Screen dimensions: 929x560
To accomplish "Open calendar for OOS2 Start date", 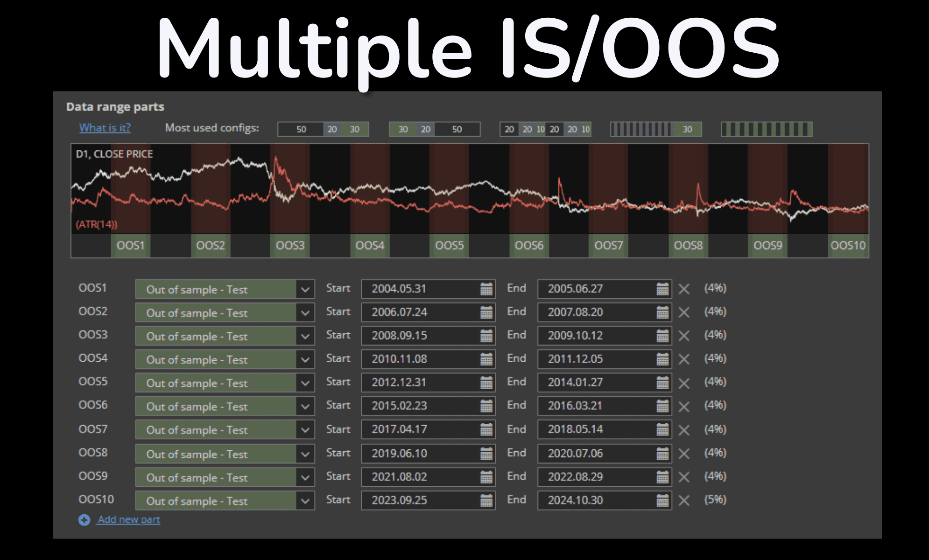I will pos(486,313).
